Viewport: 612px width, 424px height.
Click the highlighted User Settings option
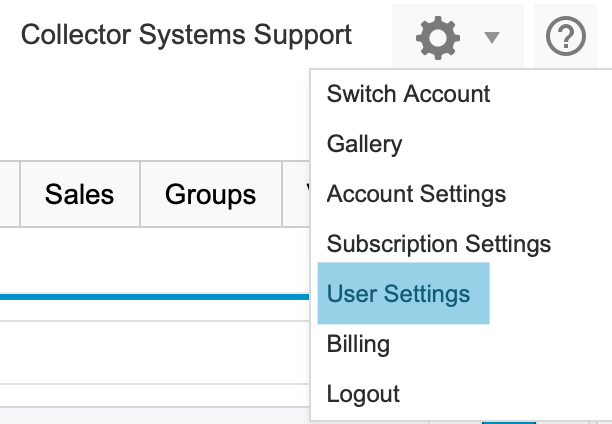[398, 294]
